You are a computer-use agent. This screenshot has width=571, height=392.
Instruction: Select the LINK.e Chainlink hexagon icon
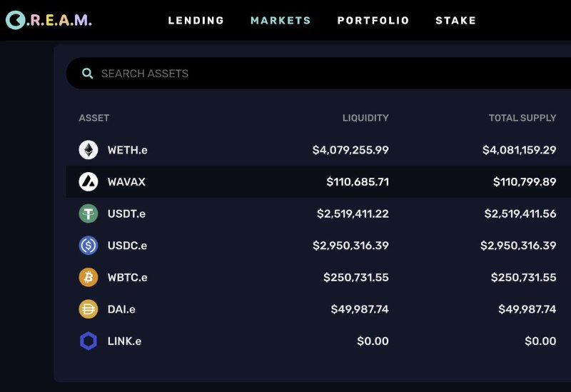(89, 341)
